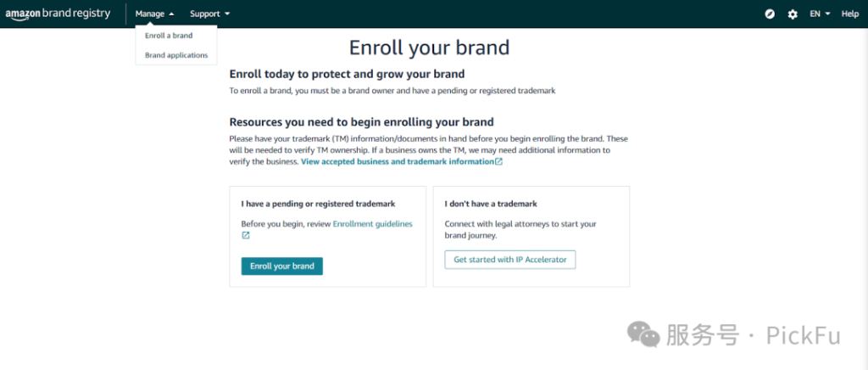Choose 'Brand applications' menu entry
Viewport: 868px width, 370px height.
[176, 55]
